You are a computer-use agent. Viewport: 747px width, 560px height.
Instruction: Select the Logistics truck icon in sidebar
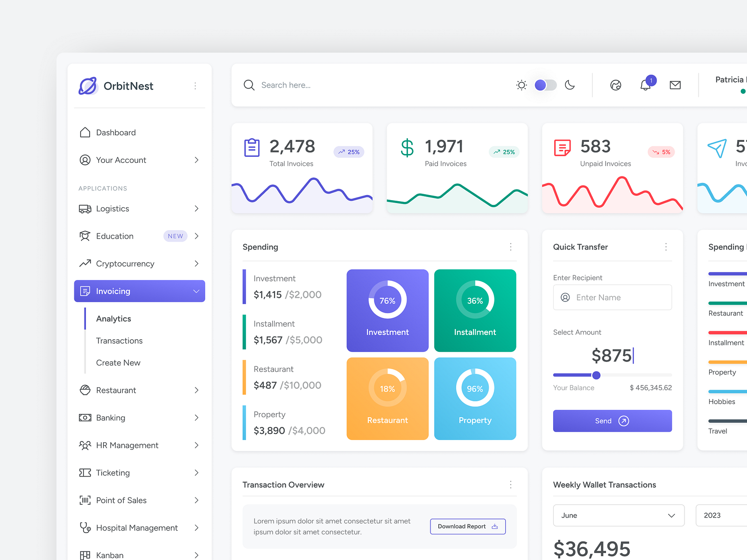point(85,209)
